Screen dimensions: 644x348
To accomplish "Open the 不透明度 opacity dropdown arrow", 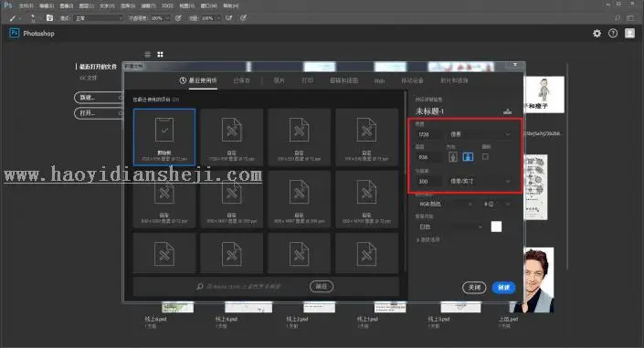I will (x=167, y=18).
